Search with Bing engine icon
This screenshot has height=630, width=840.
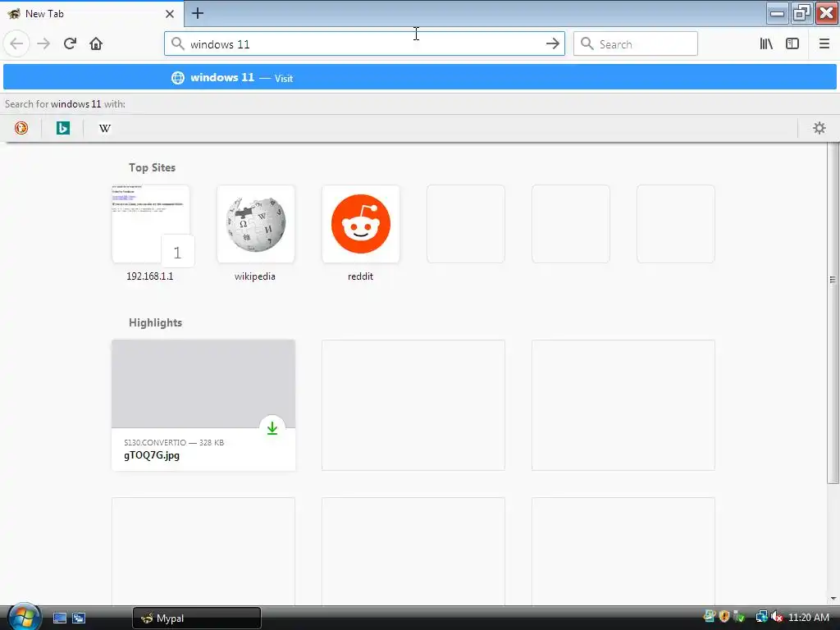63,128
